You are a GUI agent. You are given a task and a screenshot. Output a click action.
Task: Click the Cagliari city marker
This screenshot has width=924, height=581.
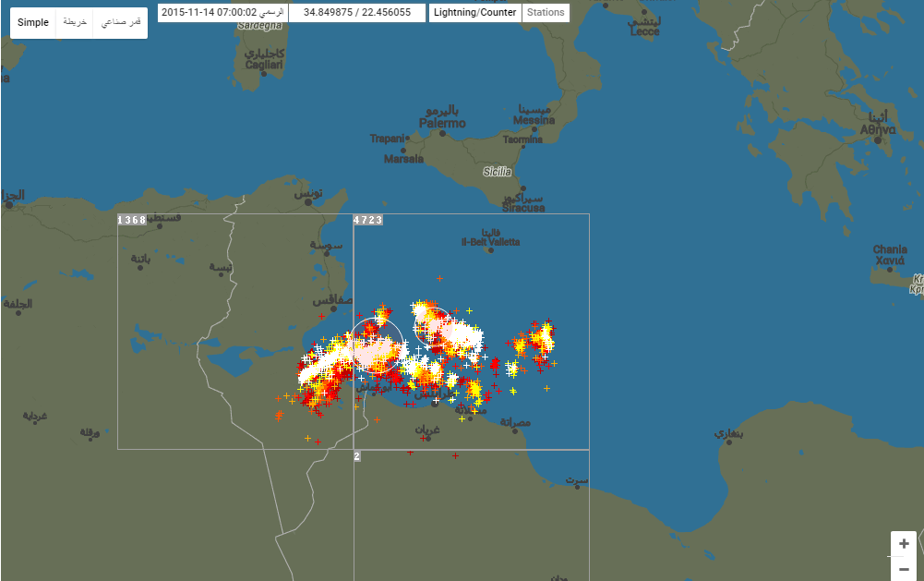263,76
